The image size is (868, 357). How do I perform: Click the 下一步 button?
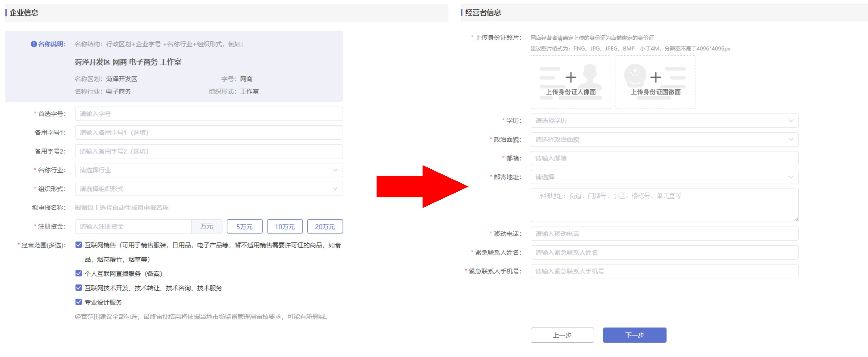(634, 335)
